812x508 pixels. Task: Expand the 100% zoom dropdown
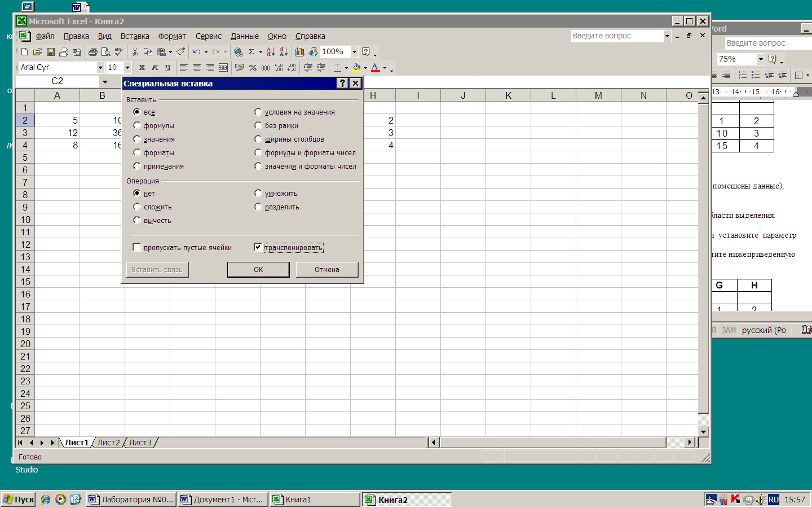click(x=354, y=52)
